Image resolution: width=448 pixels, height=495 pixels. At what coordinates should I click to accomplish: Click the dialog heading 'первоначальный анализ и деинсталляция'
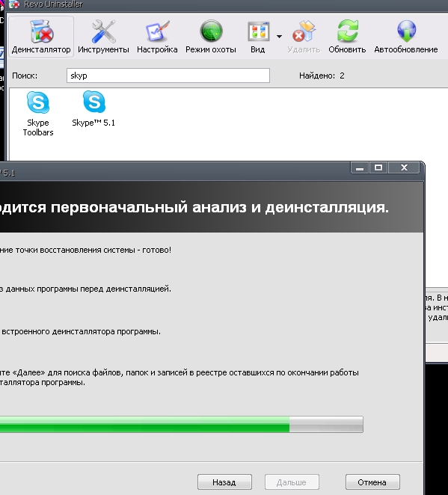click(x=220, y=207)
